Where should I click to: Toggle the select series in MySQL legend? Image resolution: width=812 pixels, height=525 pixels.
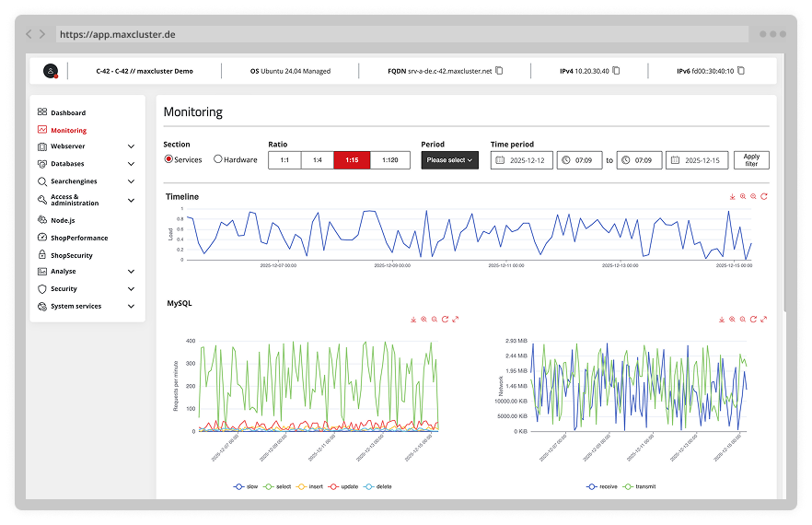(x=278, y=486)
